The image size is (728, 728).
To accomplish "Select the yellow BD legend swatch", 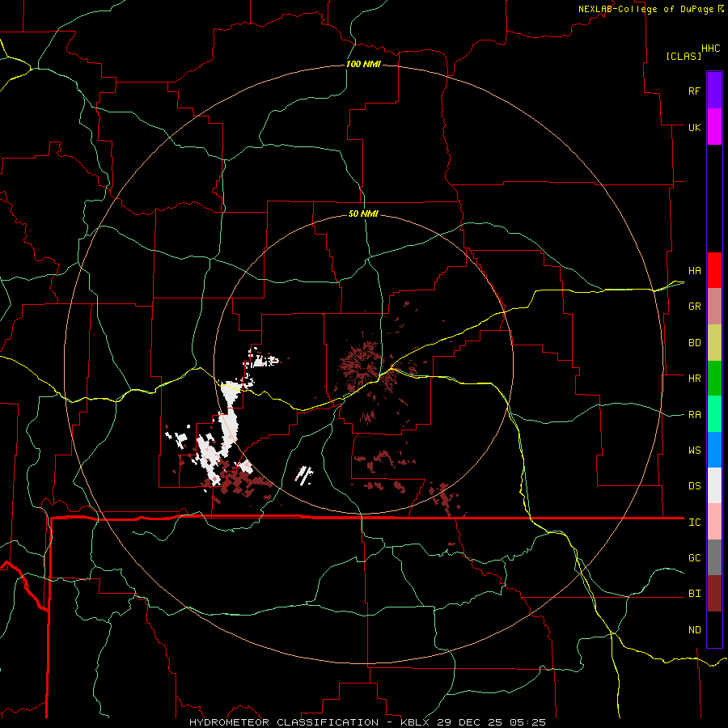I will (x=714, y=342).
